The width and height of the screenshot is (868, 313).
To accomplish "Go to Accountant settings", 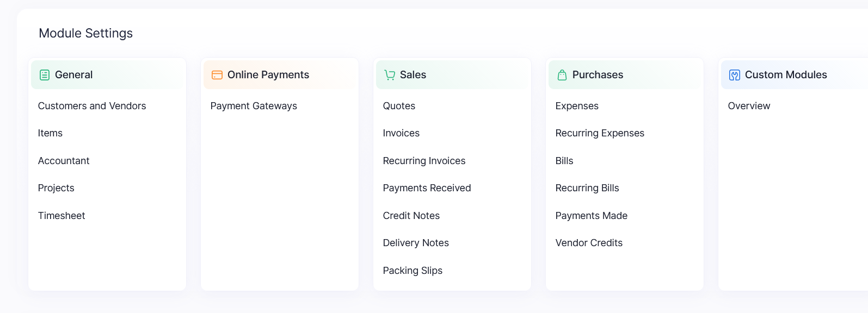I will pyautogui.click(x=64, y=161).
